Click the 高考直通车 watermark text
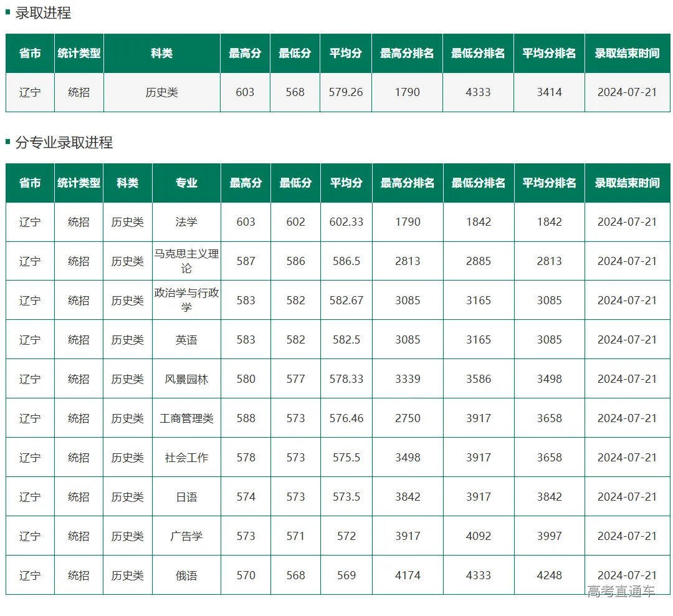The height and width of the screenshot is (616, 673). [x=621, y=591]
